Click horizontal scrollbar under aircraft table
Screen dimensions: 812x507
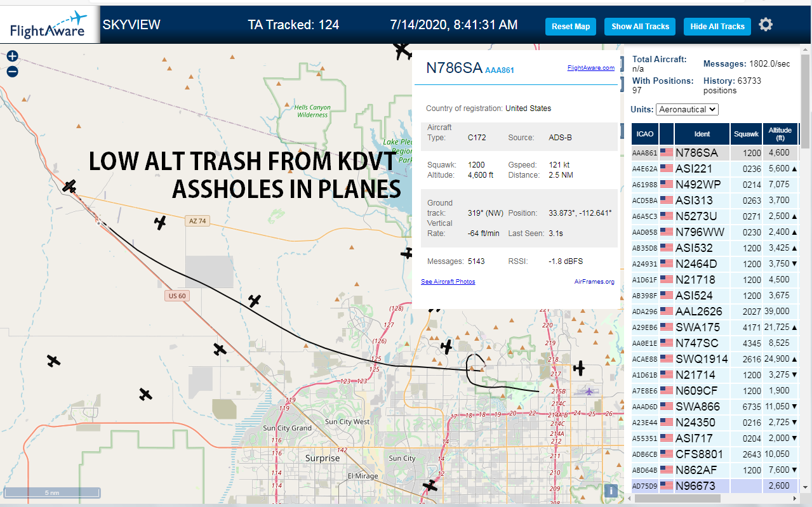676,499
